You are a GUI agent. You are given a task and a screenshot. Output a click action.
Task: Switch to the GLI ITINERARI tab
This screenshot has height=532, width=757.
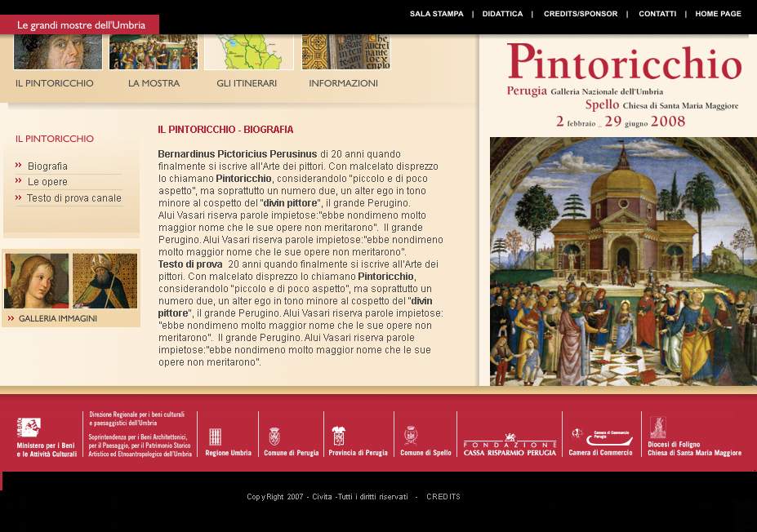pyautogui.click(x=247, y=83)
